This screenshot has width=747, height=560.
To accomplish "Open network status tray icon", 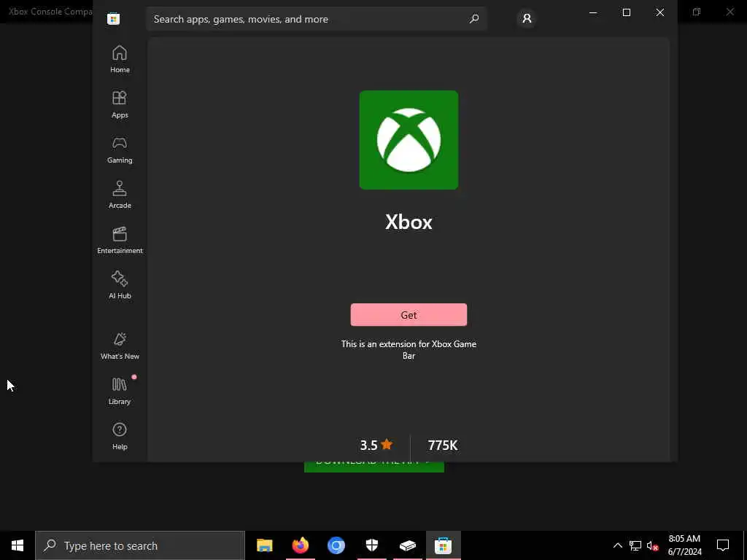I will [635, 545].
